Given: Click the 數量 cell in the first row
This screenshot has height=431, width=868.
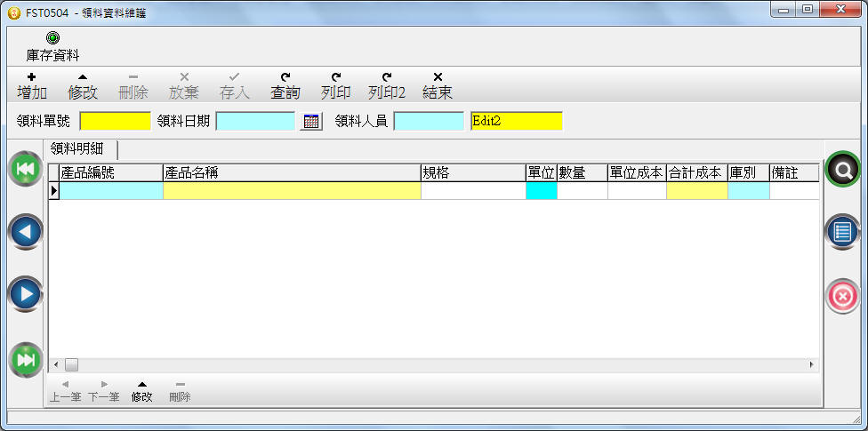Looking at the screenshot, I should click(x=583, y=191).
